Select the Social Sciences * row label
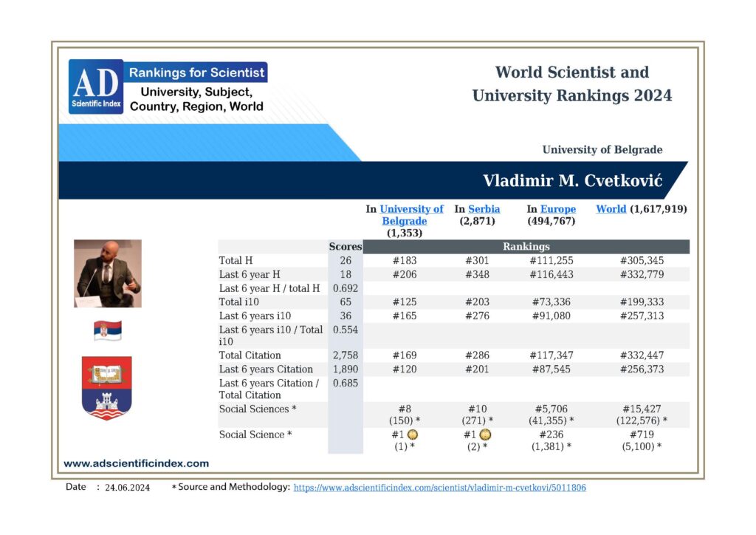The width and height of the screenshot is (756, 535). (258, 409)
